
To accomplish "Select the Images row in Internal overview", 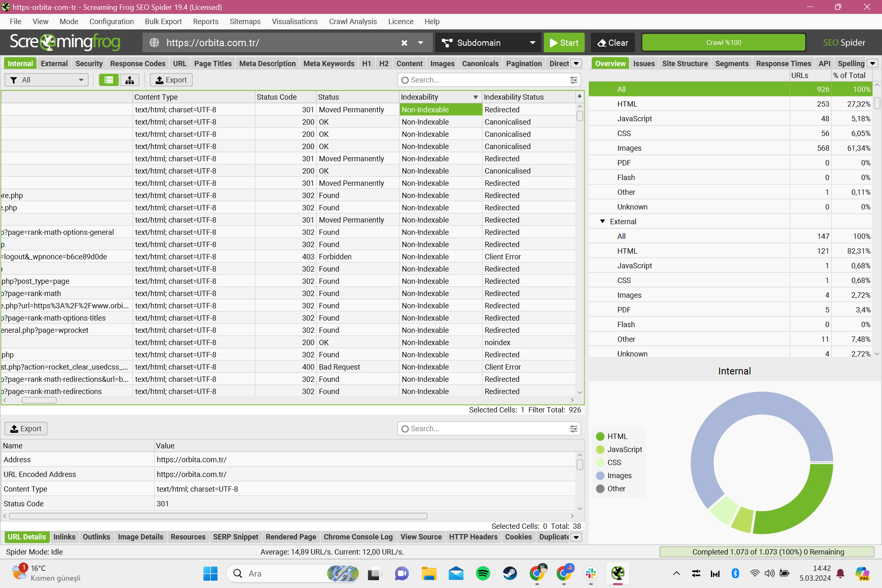I will tap(731, 148).
